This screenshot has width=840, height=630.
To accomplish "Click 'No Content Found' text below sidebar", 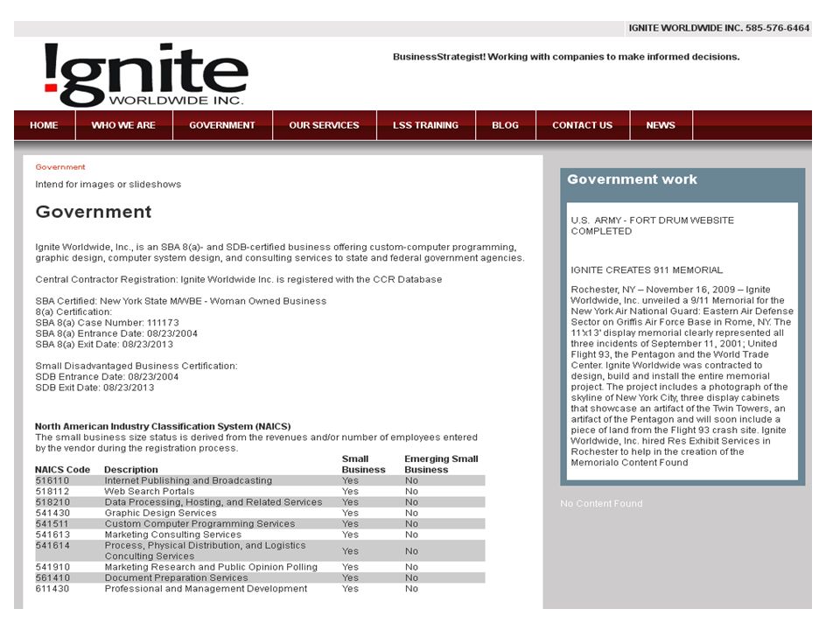I will pos(601,504).
